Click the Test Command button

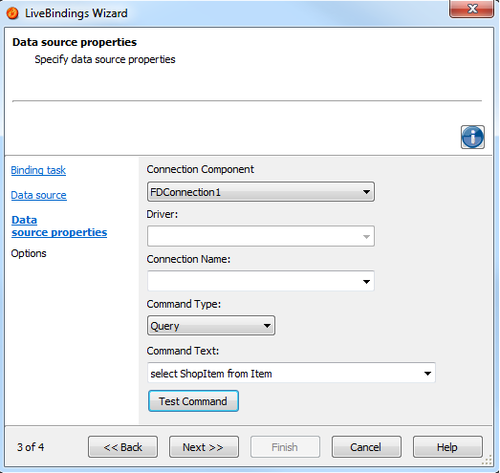pos(193,401)
